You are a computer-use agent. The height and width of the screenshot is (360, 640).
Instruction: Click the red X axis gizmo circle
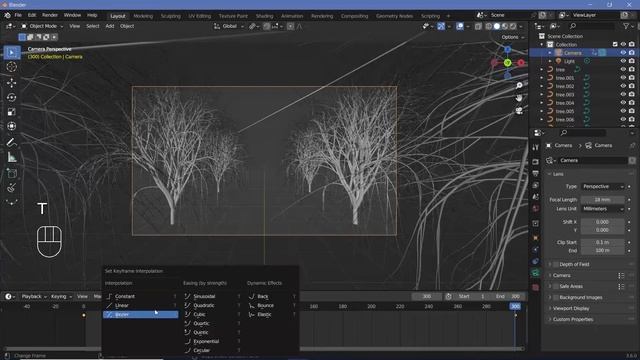pos(521,63)
